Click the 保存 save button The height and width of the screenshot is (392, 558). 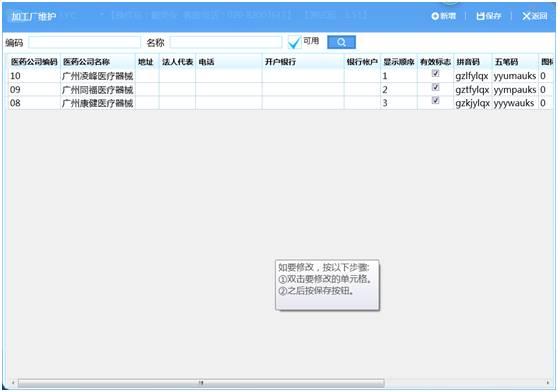489,16
